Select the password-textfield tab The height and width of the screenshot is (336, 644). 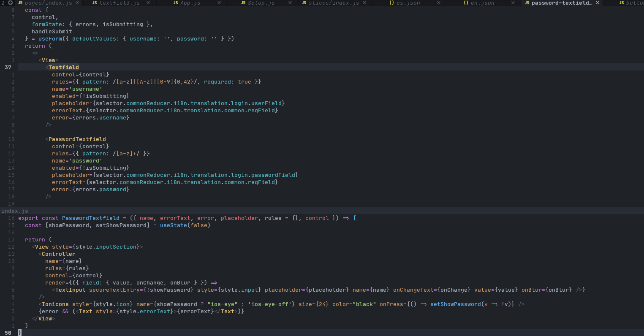[562, 3]
